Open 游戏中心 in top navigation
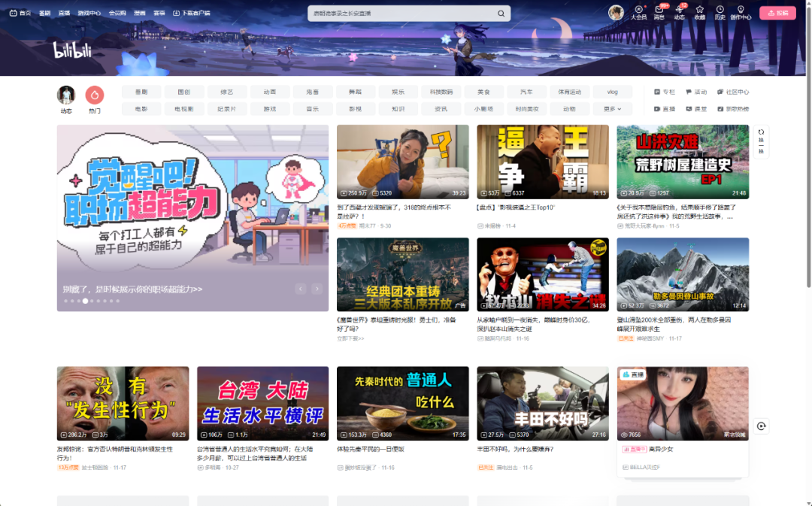Image resolution: width=812 pixels, height=506 pixels. click(89, 14)
